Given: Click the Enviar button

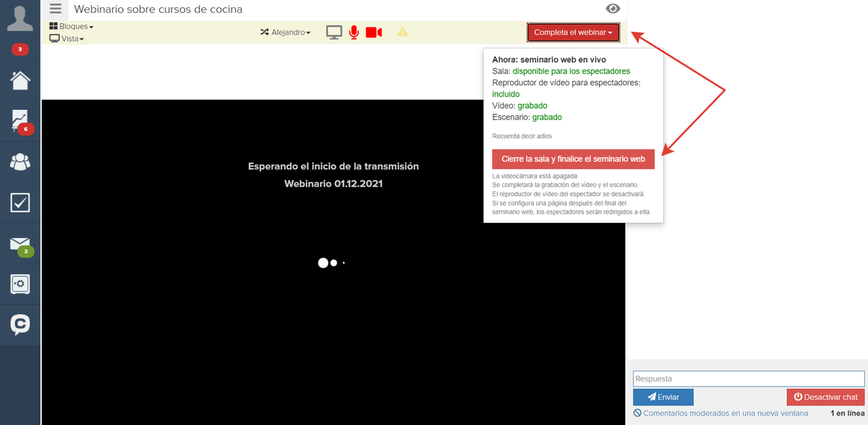Looking at the screenshot, I should tap(663, 397).
